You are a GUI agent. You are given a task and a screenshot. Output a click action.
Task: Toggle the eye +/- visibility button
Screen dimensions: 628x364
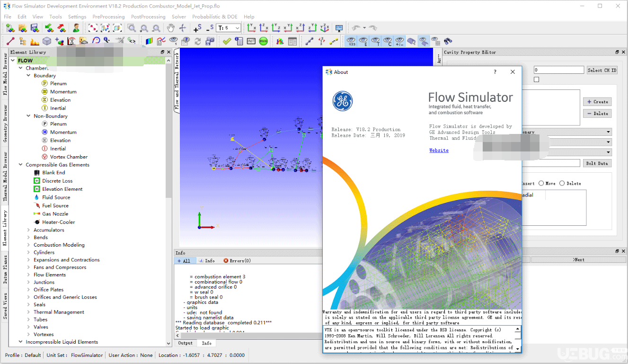(400, 41)
